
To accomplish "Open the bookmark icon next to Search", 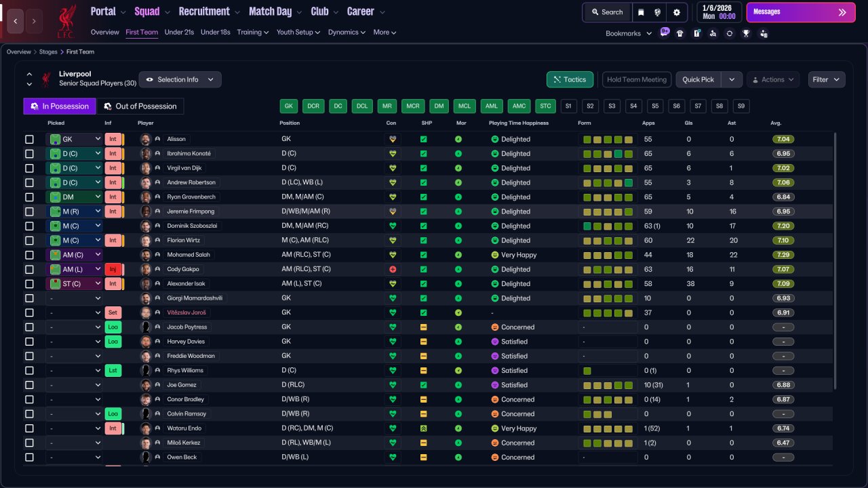I will coord(641,12).
